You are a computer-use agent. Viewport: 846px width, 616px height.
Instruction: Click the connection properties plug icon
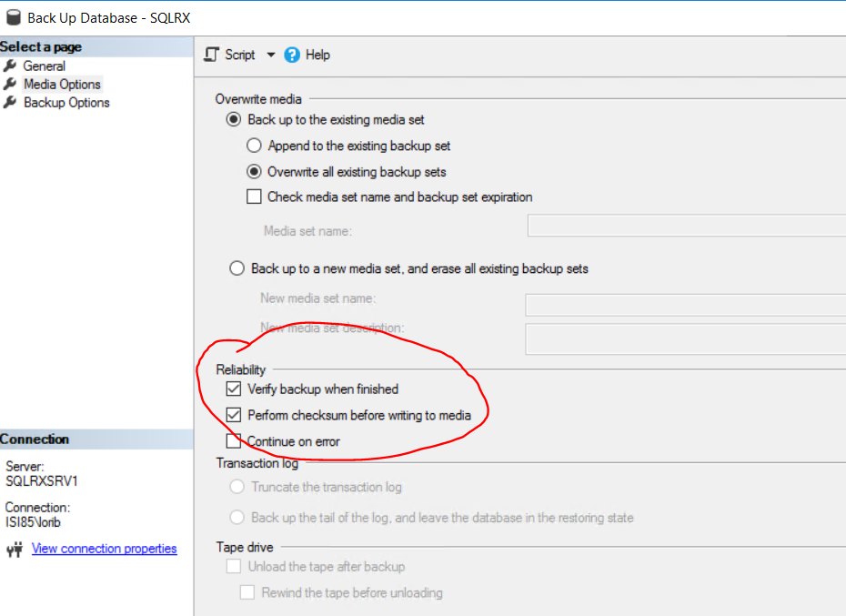point(15,549)
